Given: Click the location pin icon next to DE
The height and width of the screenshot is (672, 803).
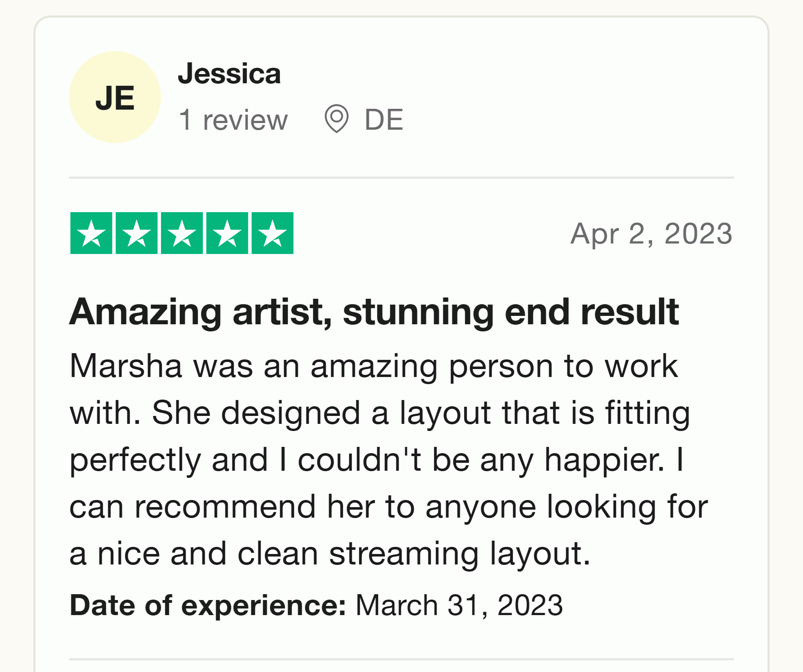Looking at the screenshot, I should click(337, 119).
